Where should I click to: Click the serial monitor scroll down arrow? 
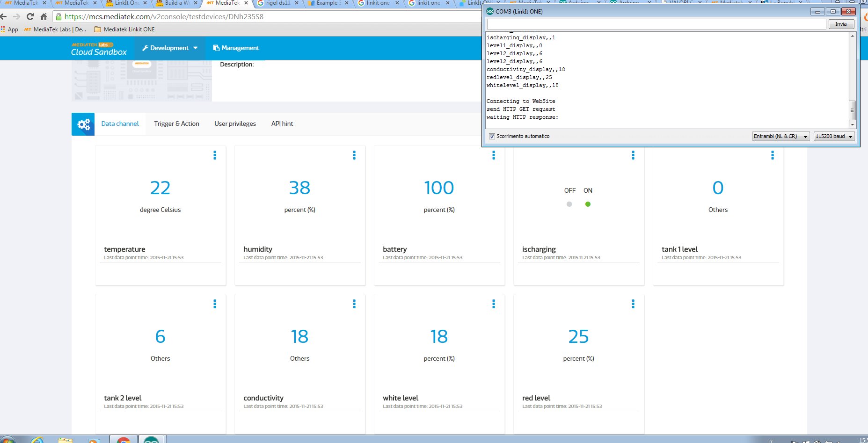[852, 124]
